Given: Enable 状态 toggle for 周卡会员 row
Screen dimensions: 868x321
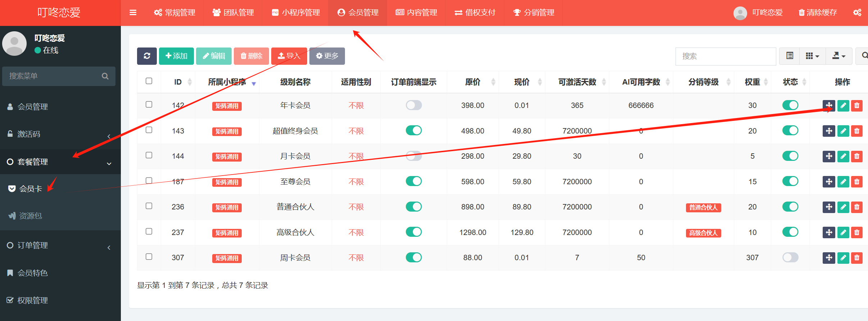Looking at the screenshot, I should (x=790, y=257).
